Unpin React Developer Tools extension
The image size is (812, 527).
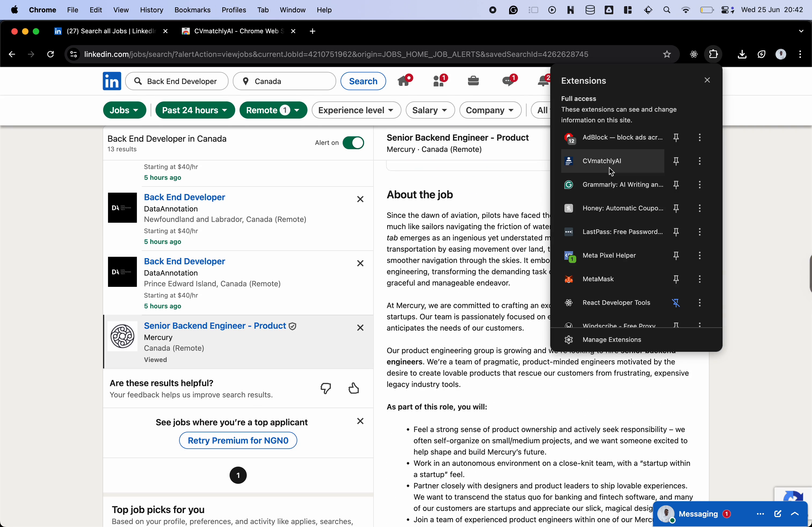point(676,303)
